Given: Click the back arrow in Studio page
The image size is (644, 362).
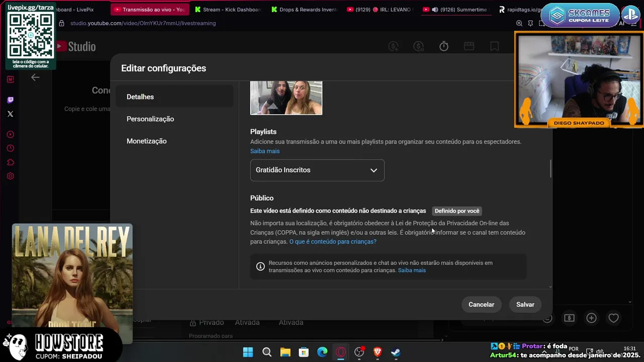Looking at the screenshot, I should click(35, 77).
